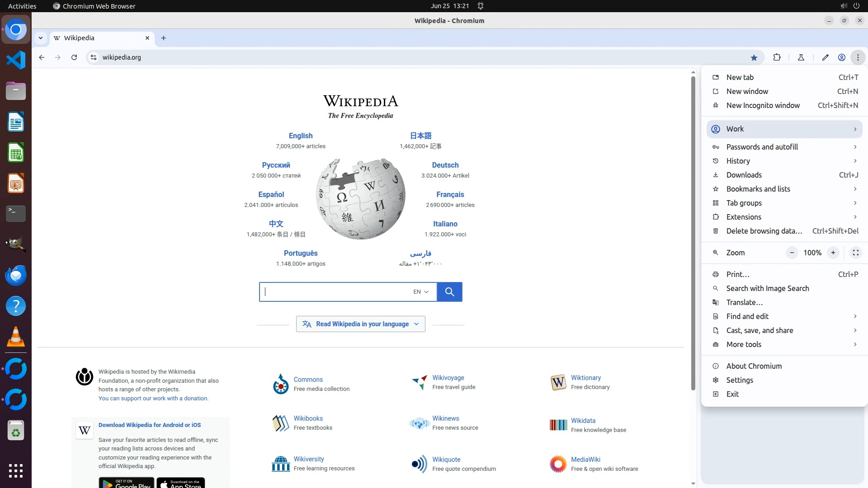
Task: Open the EN language dropdown in search box
Action: pos(420,292)
